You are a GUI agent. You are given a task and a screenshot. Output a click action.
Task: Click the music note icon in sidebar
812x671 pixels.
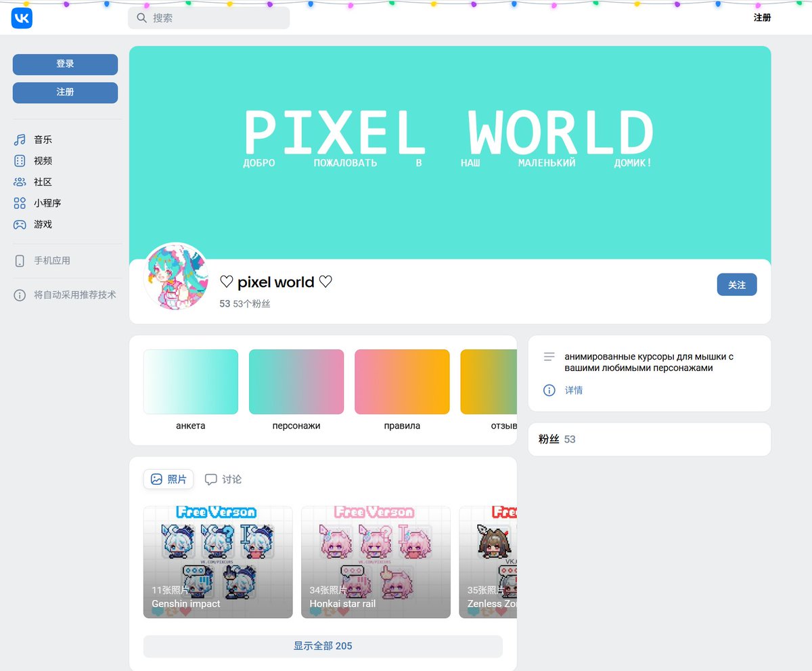tap(20, 139)
